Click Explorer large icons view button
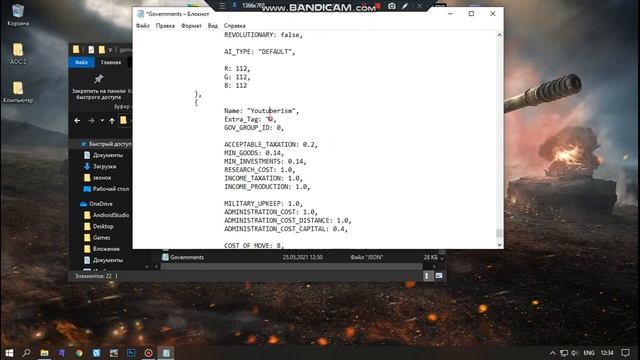640x360 pixels. point(439,276)
